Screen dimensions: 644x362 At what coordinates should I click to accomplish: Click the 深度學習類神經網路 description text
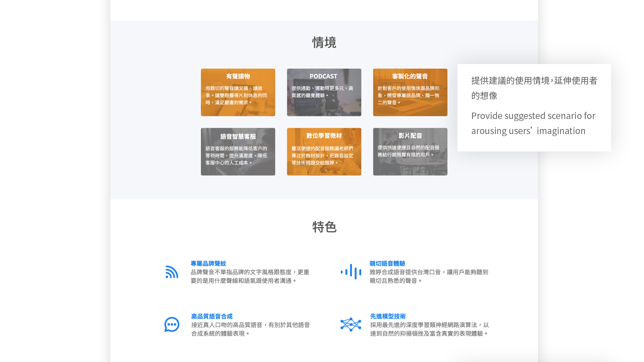click(x=429, y=329)
